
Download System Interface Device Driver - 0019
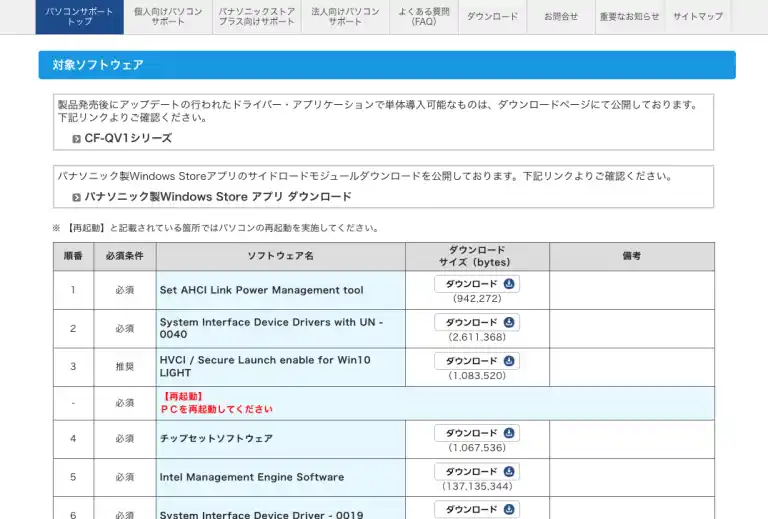477,510
